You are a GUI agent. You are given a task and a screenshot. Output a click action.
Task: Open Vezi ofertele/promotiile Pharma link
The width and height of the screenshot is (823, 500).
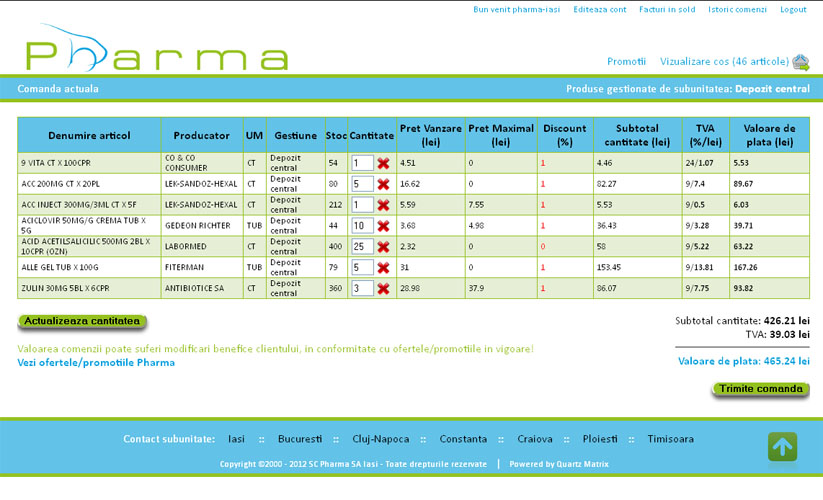tap(96, 362)
